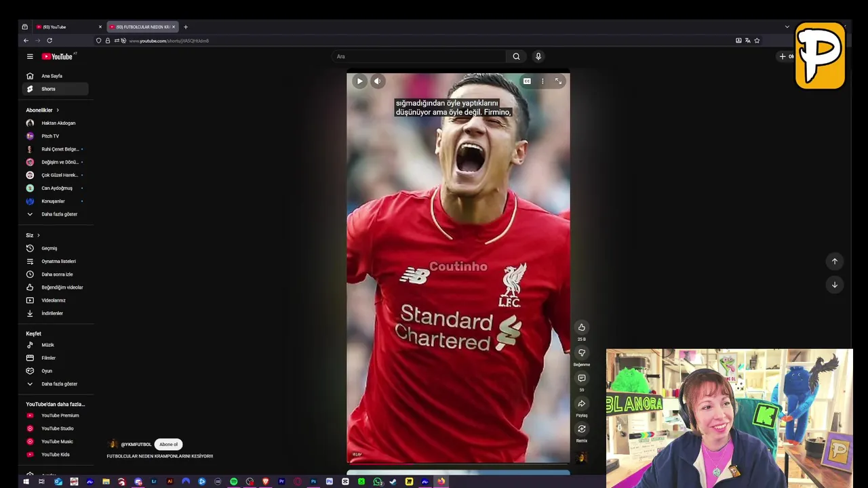Viewport: 868px width, 488px height.
Task: Expand Keşfet with Daha fazla göster
Action: (x=56, y=384)
